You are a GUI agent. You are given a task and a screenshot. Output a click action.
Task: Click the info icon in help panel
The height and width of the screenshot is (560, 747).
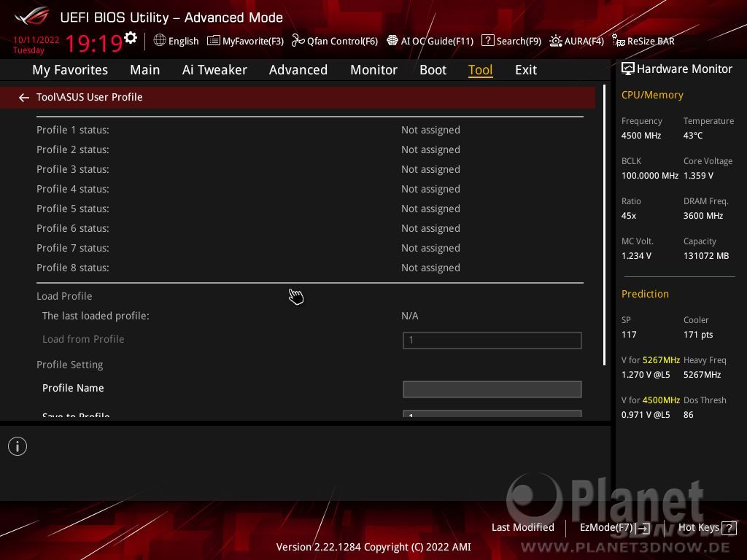tap(18, 446)
